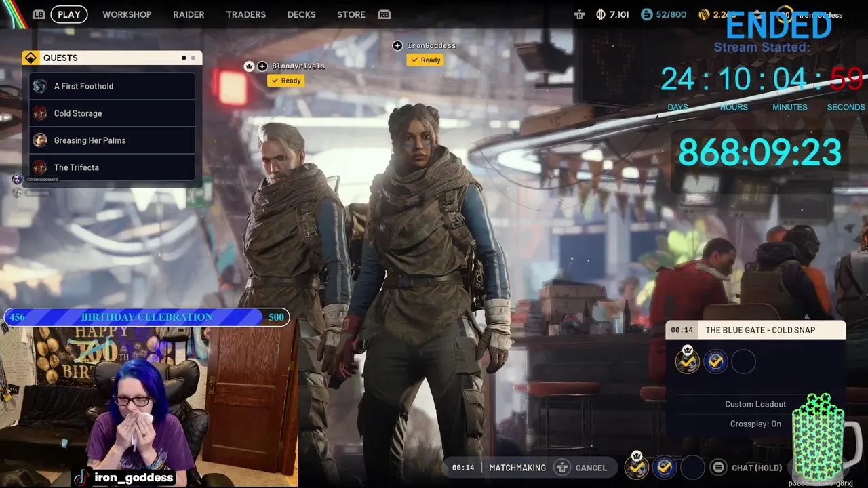Click the coin currency icon beside 7,101
868x488 pixels.
click(x=601, y=14)
